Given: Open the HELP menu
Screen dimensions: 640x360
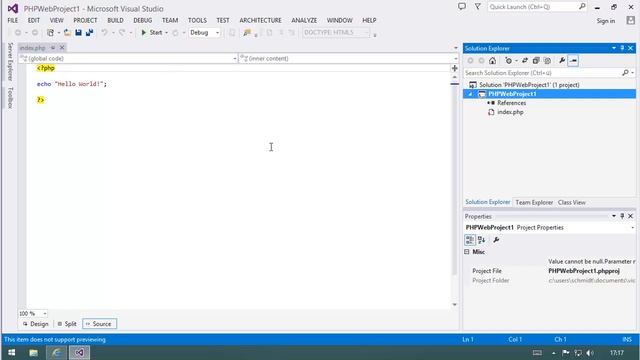Looking at the screenshot, I should pyautogui.click(x=369, y=20).
